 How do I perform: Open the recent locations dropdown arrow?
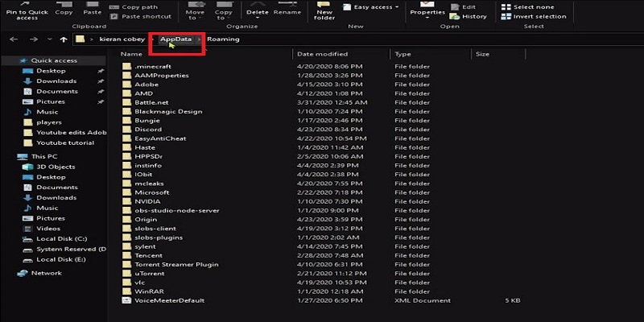point(50,39)
